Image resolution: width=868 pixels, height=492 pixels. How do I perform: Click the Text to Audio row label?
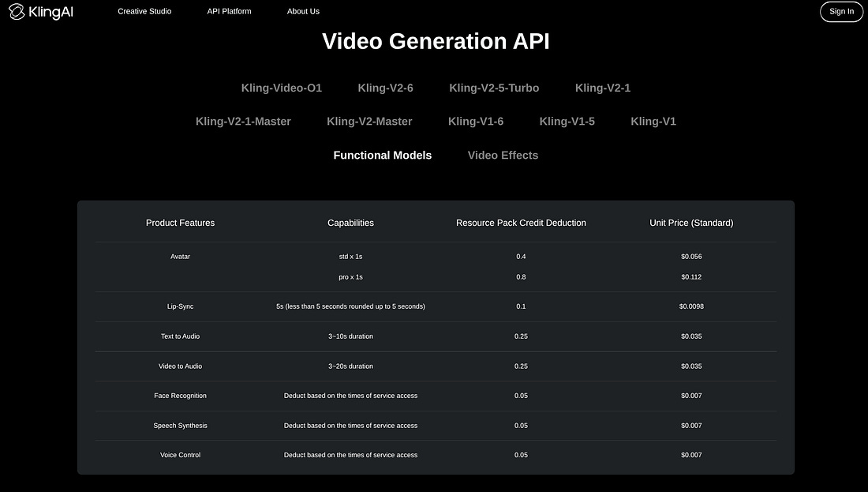(x=180, y=336)
